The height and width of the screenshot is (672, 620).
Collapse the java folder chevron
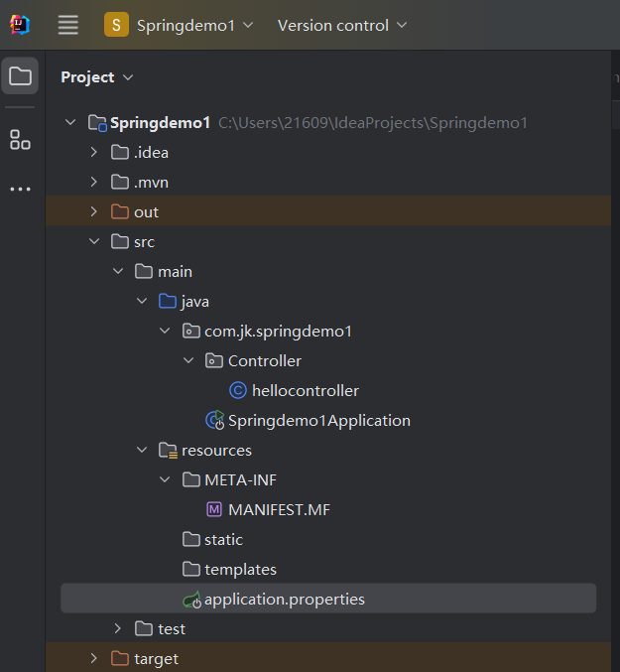(x=142, y=301)
